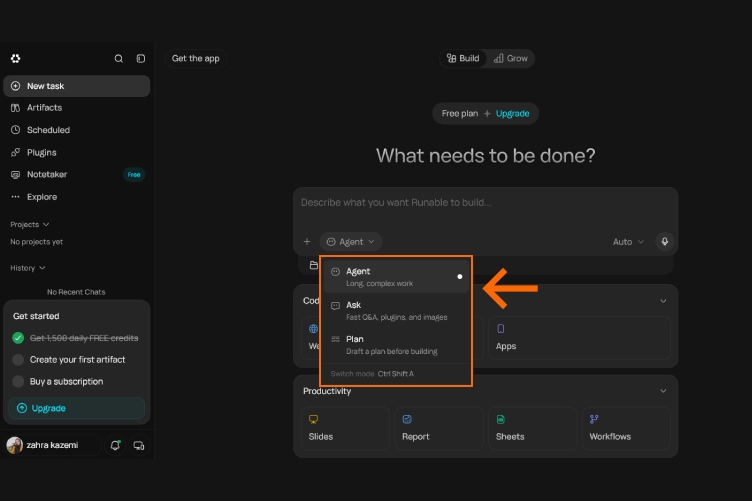Open search with the magnifier icon

coord(118,58)
